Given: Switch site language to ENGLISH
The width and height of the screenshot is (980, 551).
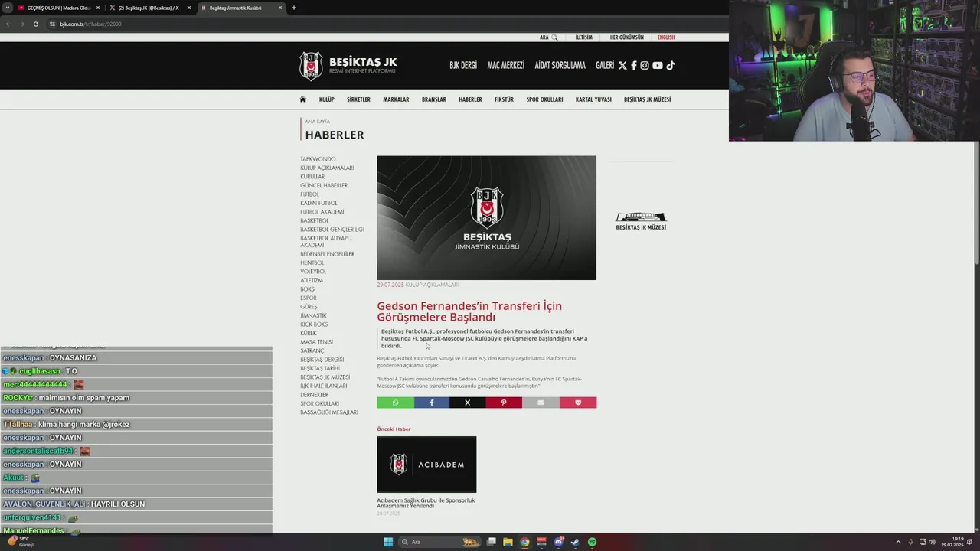Looking at the screenshot, I should [666, 37].
